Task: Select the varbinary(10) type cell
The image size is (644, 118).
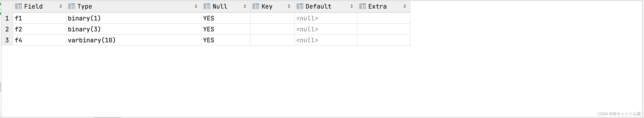Action: (x=134, y=40)
